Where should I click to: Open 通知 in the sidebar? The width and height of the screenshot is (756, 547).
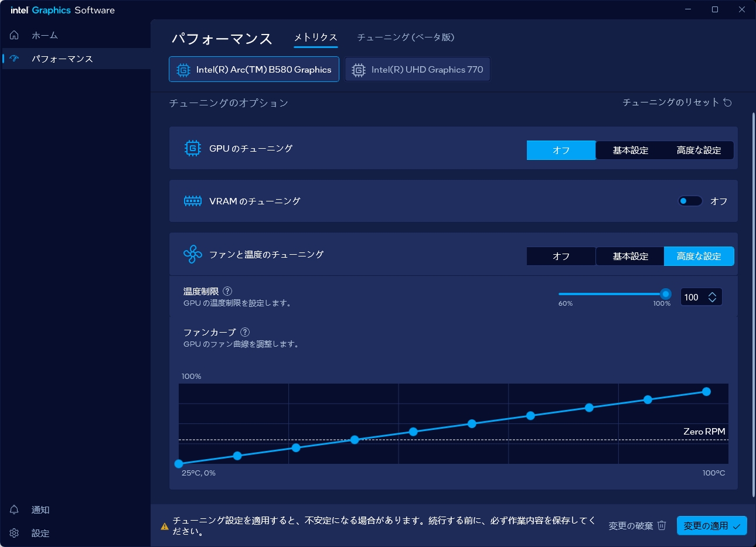pos(76,510)
